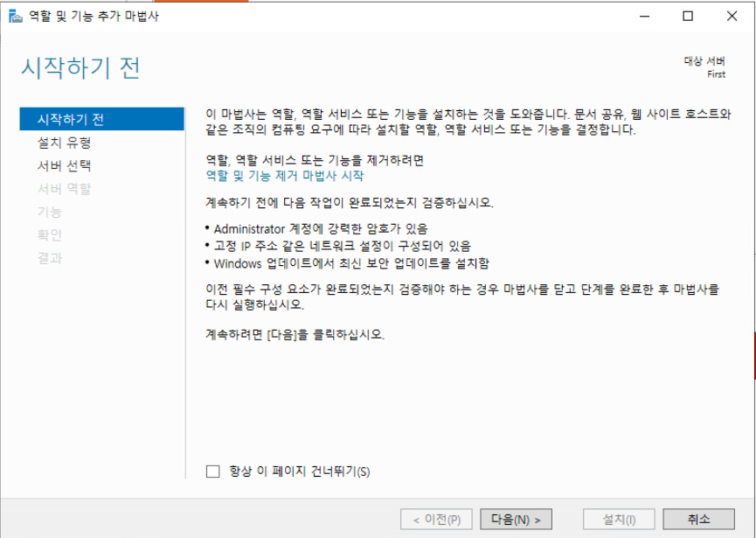
Task: Maximize the wizard window
Action: click(688, 16)
